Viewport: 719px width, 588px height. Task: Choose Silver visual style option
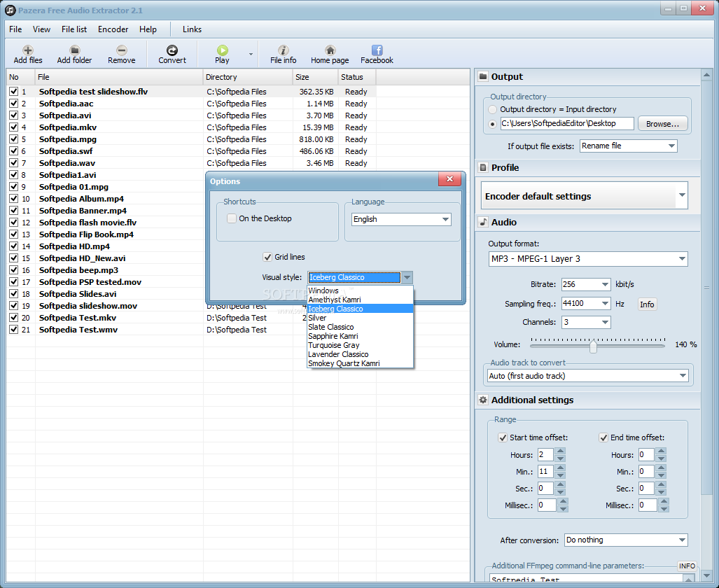click(360, 318)
